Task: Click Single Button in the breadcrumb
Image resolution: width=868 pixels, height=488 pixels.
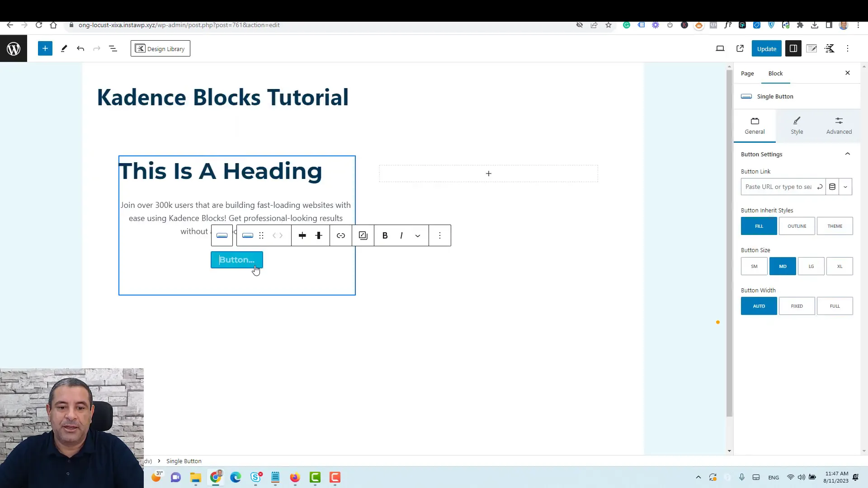Action: [x=184, y=461]
